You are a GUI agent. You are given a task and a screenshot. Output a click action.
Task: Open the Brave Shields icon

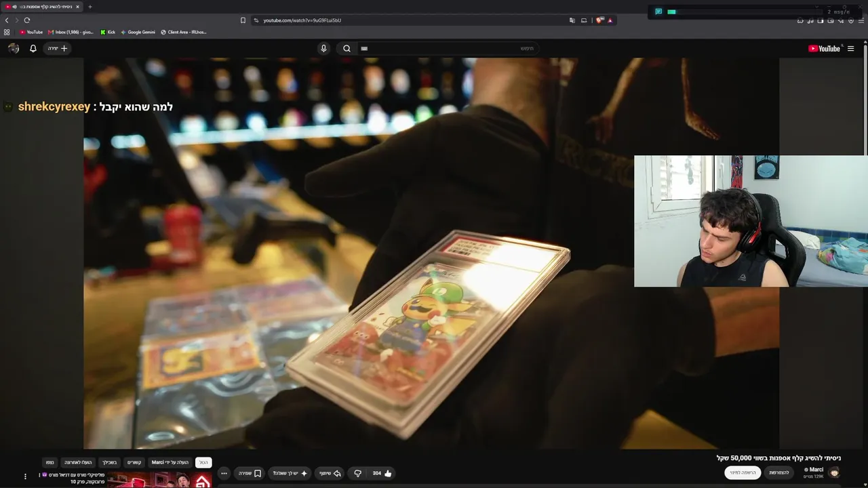coord(599,20)
